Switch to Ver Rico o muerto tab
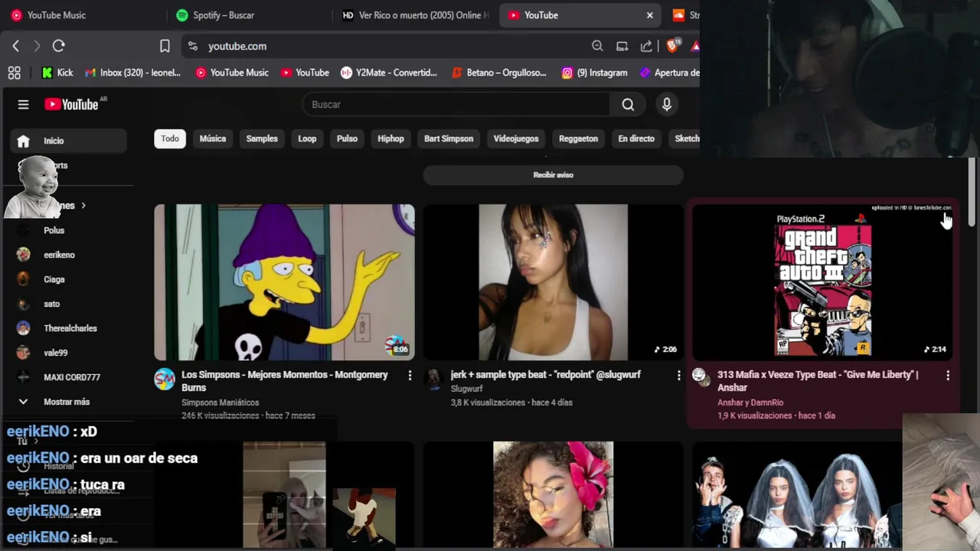Viewport: 980px width, 551px height. pos(413,15)
